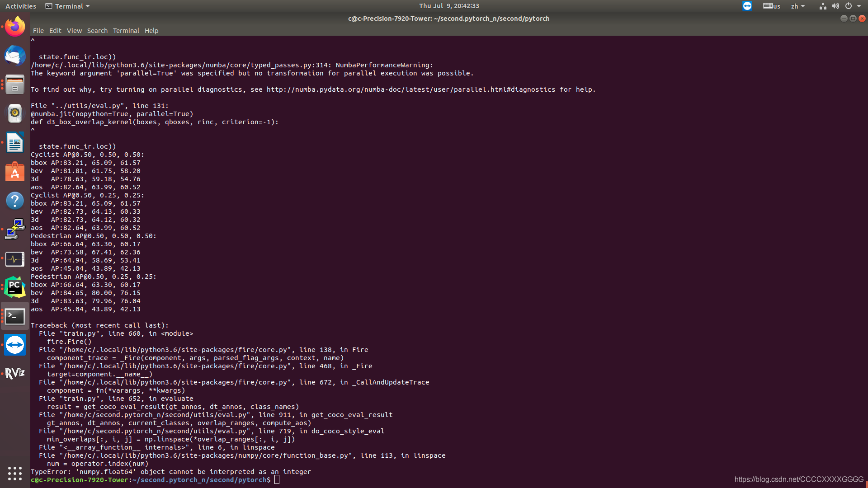Show Applications grid button
Viewport: 868px width, 488px height.
(x=15, y=473)
